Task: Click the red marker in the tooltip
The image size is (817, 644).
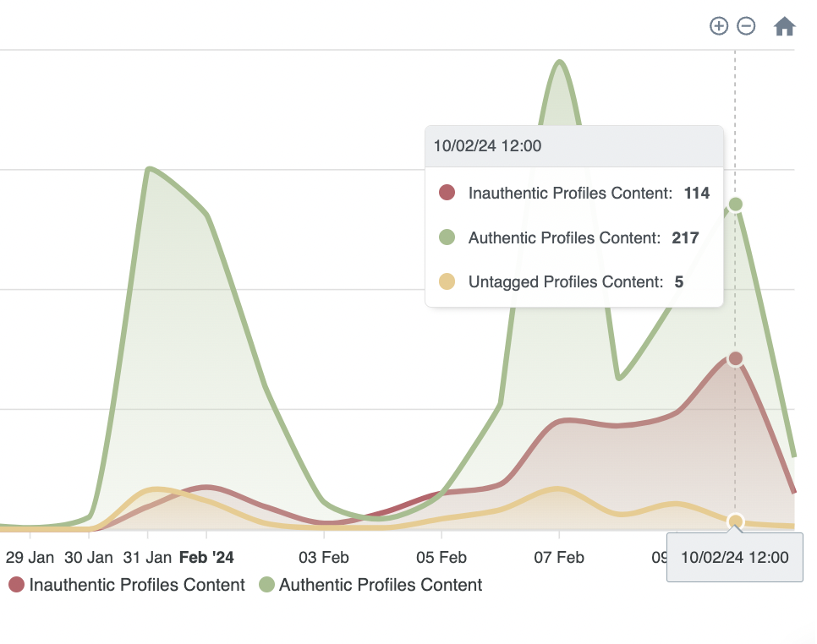Action: pyautogui.click(x=445, y=193)
